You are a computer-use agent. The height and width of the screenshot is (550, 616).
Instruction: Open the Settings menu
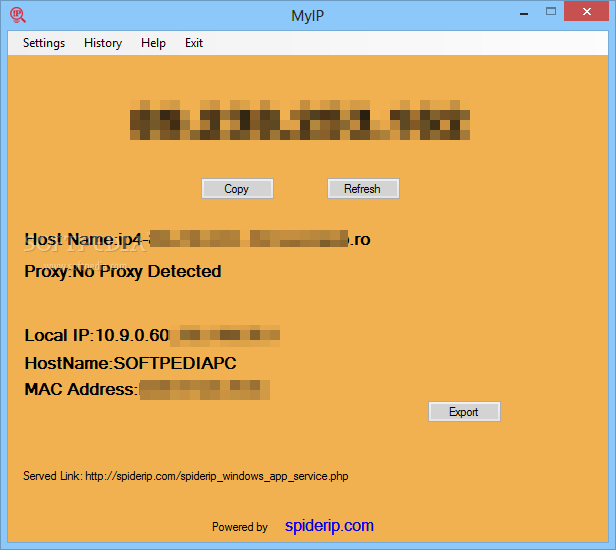point(44,43)
